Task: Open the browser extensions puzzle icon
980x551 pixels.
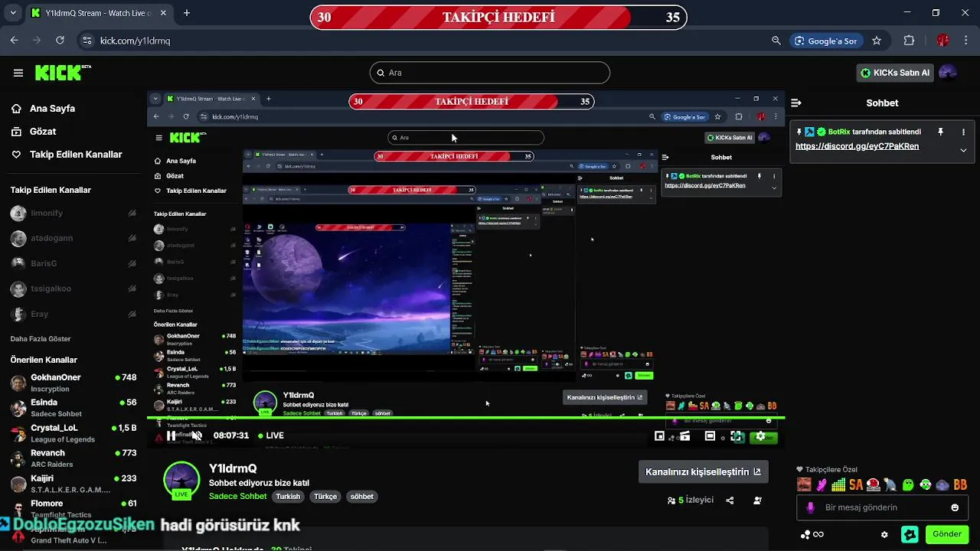Action: 910,41
